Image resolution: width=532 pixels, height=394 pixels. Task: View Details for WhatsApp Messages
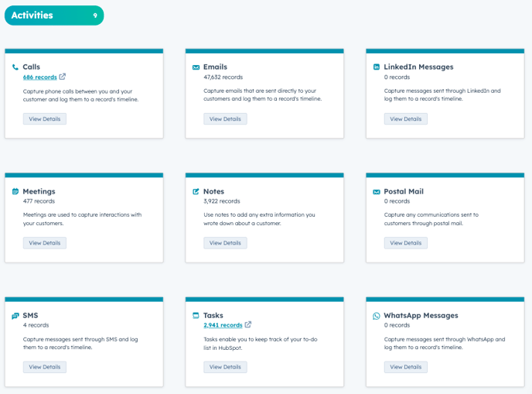(x=405, y=367)
